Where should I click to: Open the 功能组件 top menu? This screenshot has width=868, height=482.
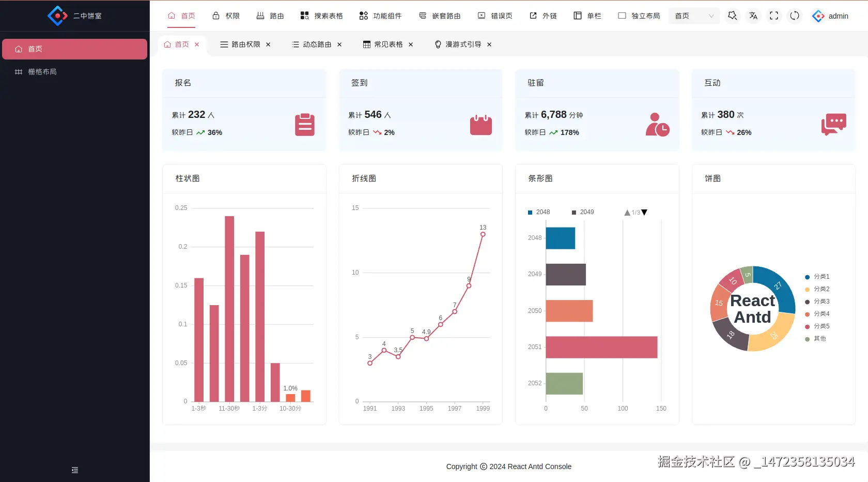380,16
